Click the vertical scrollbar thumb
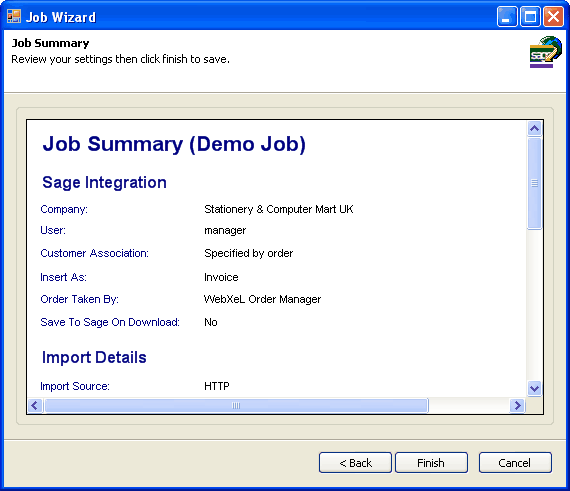570x491 pixels. click(534, 183)
